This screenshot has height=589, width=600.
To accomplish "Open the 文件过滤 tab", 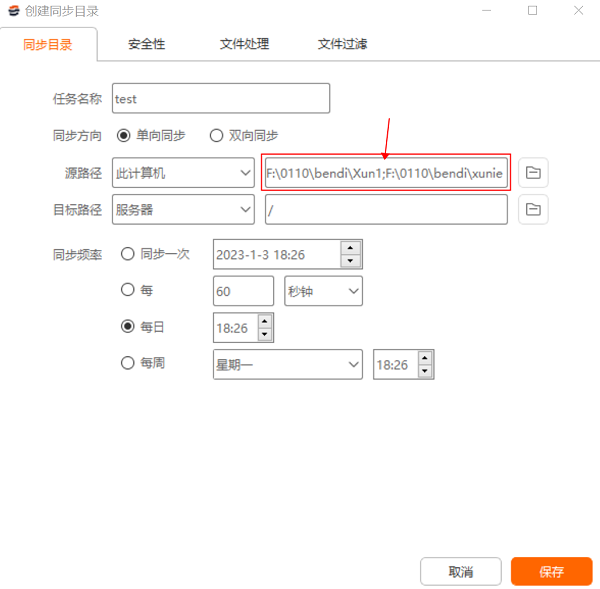I will tap(342, 45).
